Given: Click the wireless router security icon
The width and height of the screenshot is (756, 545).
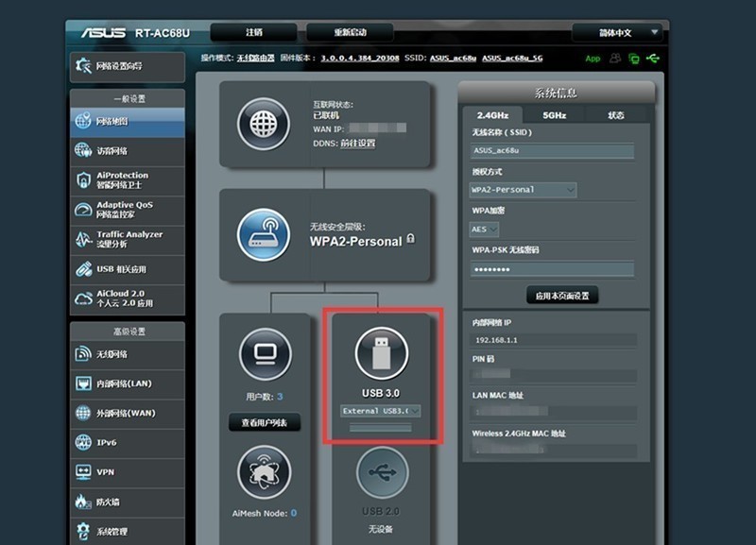Looking at the screenshot, I should (264, 234).
